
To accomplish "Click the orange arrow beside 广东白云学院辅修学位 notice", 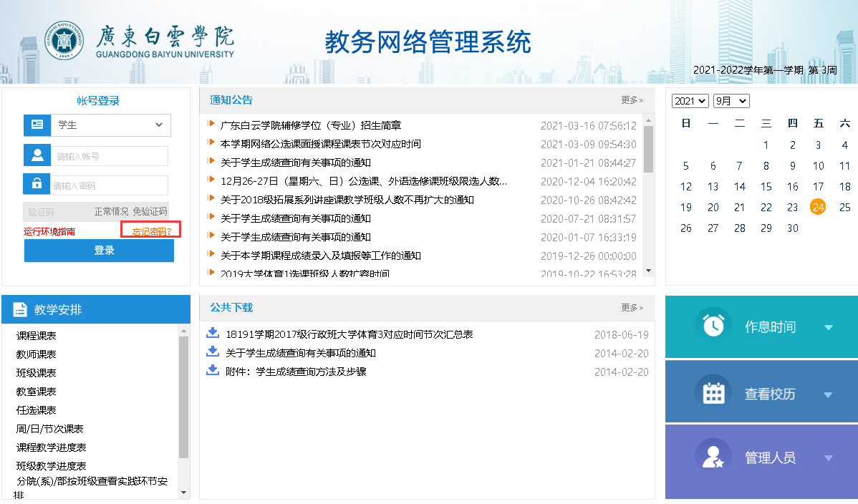I will tap(211, 125).
